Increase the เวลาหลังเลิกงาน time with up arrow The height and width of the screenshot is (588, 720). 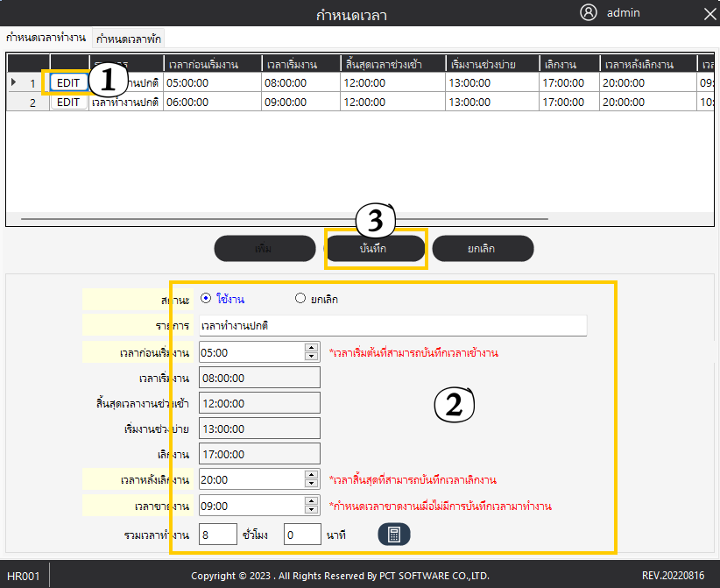pos(311,475)
